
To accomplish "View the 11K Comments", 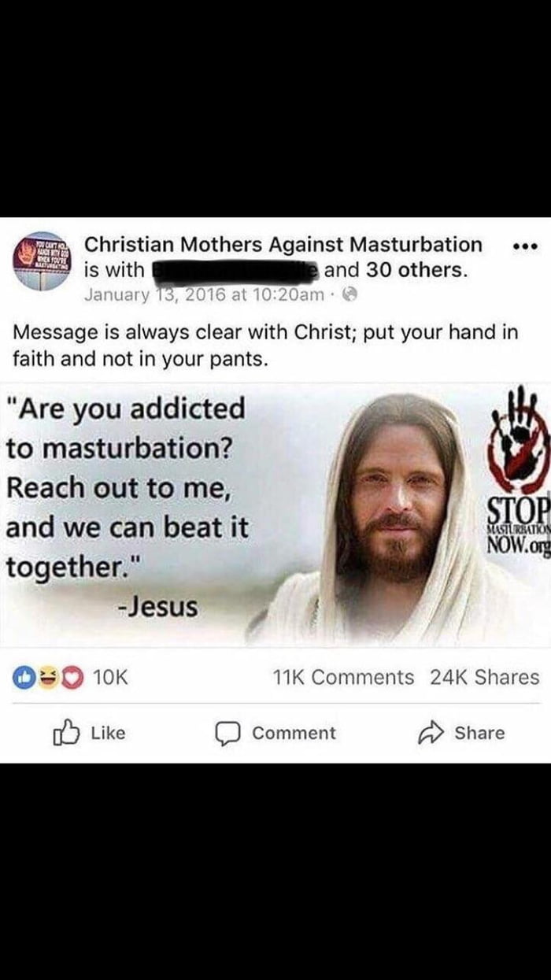I will coord(342,678).
